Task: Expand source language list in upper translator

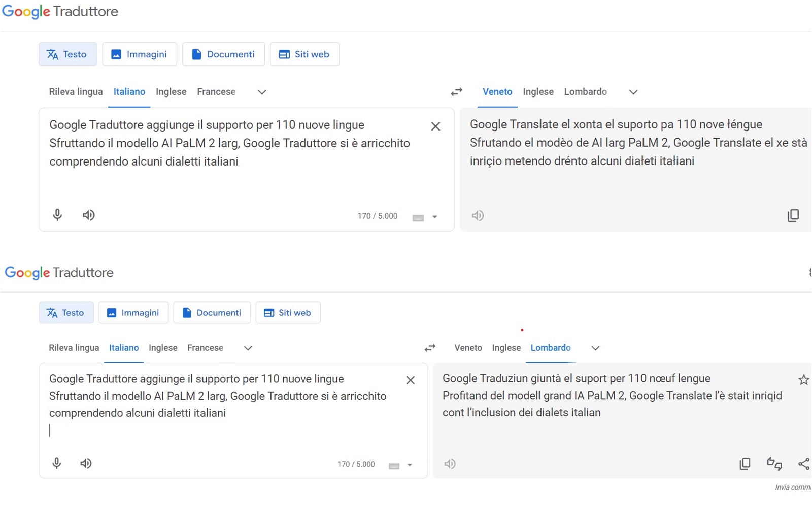Action: pos(262,92)
